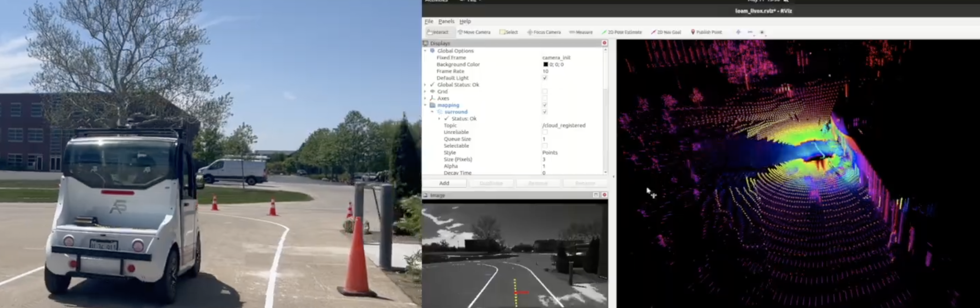The height and width of the screenshot is (308, 980).
Task: Activate the 2D Pose Estimate tool
Action: click(622, 32)
